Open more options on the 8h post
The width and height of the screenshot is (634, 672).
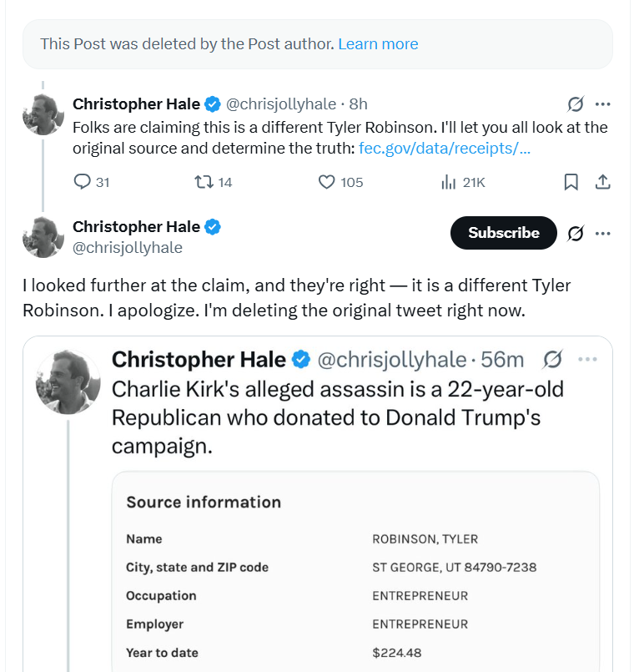click(603, 104)
